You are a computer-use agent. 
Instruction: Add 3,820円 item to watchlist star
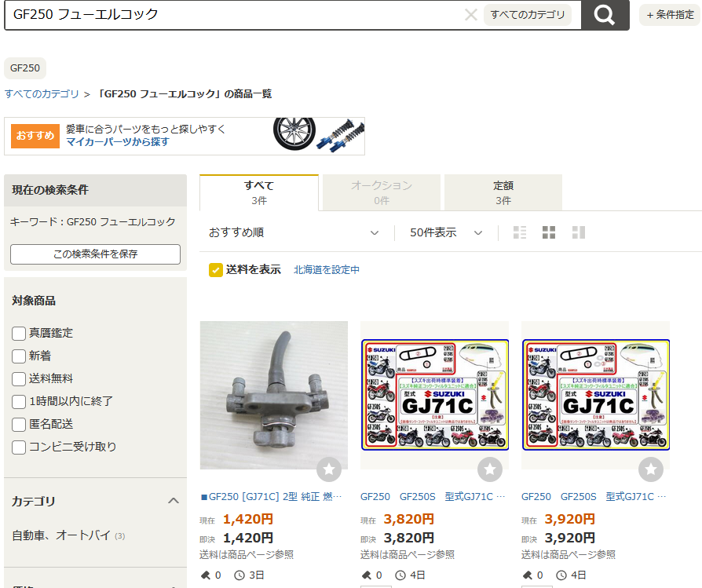490,469
